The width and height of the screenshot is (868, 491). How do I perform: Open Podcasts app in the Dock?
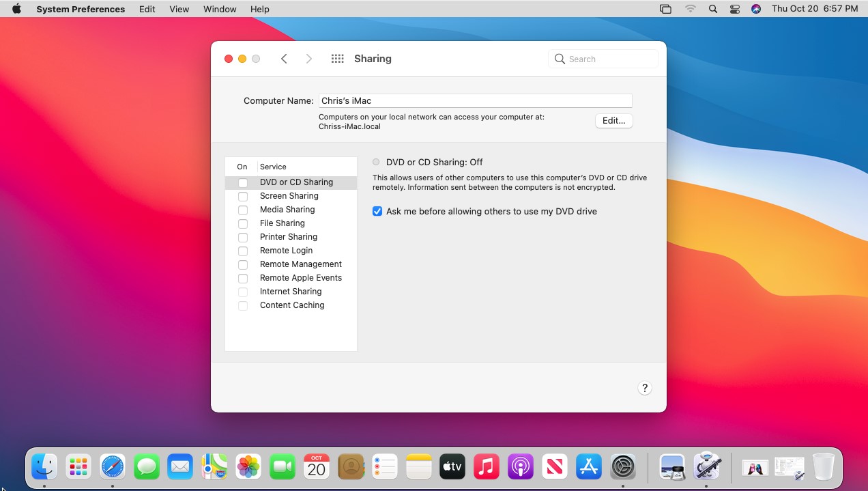[x=521, y=467]
